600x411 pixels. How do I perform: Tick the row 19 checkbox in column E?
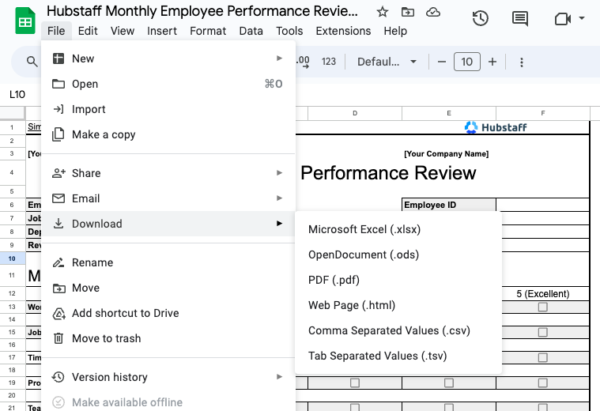[449, 383]
